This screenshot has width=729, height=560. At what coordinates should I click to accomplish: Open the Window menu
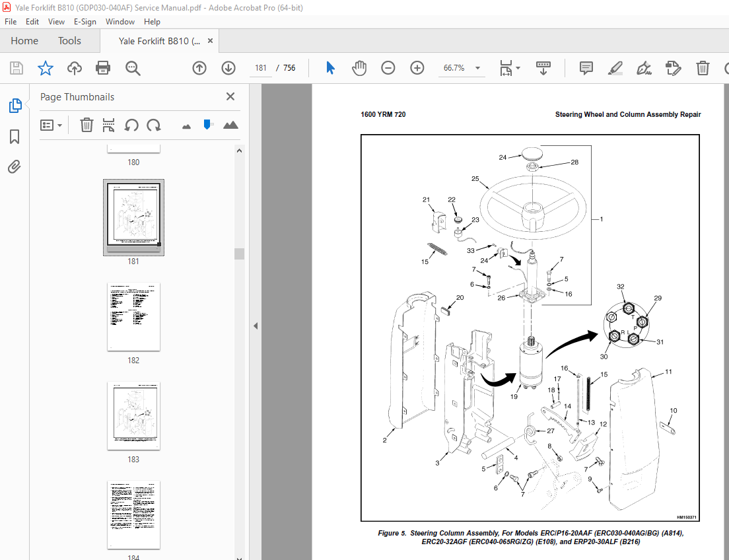point(120,21)
